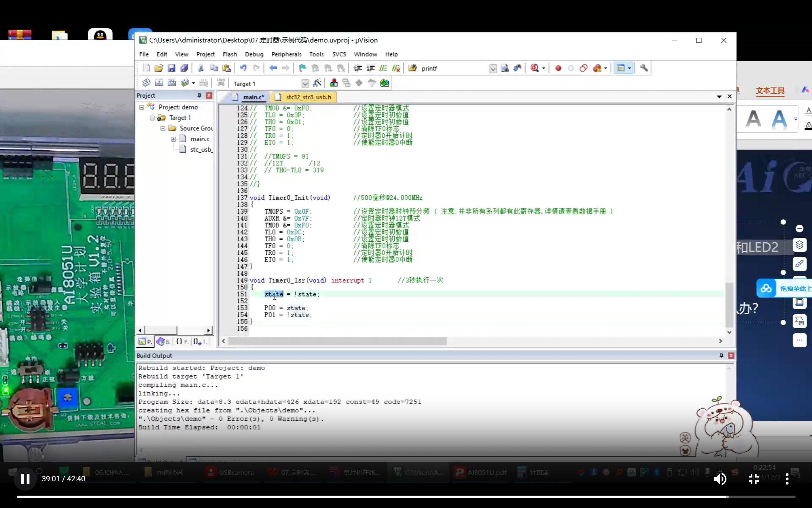The image size is (812, 508).
Task: Open the Peripherals menu
Action: [286, 54]
